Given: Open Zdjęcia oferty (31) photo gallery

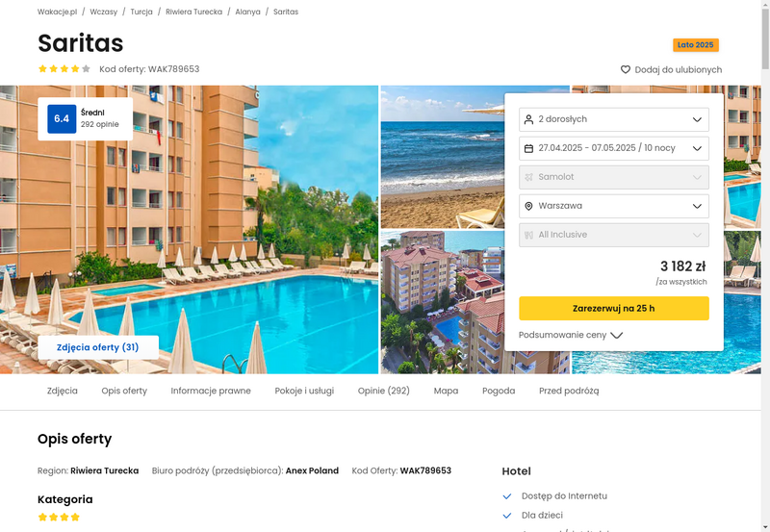Looking at the screenshot, I should point(98,347).
